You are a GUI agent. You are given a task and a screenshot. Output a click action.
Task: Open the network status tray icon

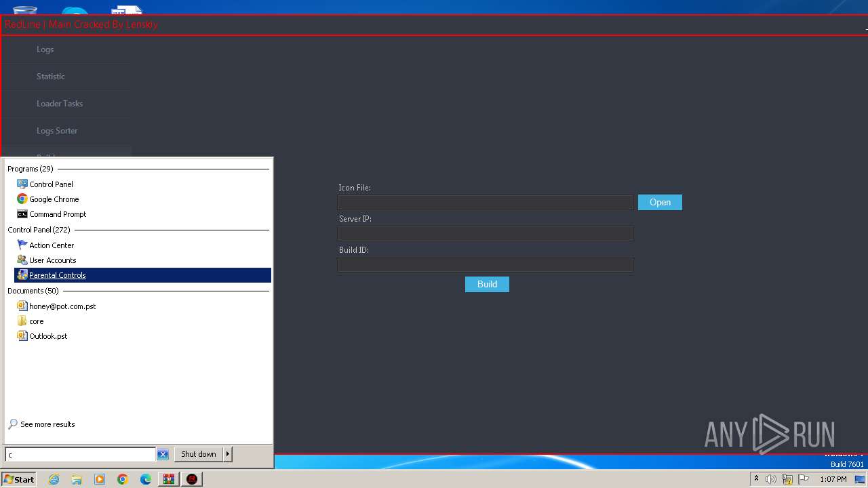pyautogui.click(x=787, y=479)
